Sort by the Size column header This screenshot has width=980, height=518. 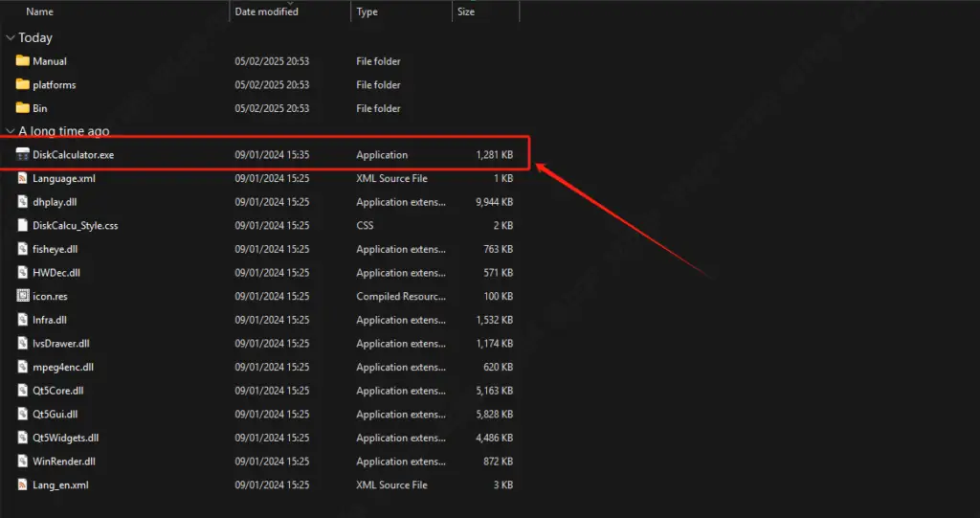[x=466, y=11]
